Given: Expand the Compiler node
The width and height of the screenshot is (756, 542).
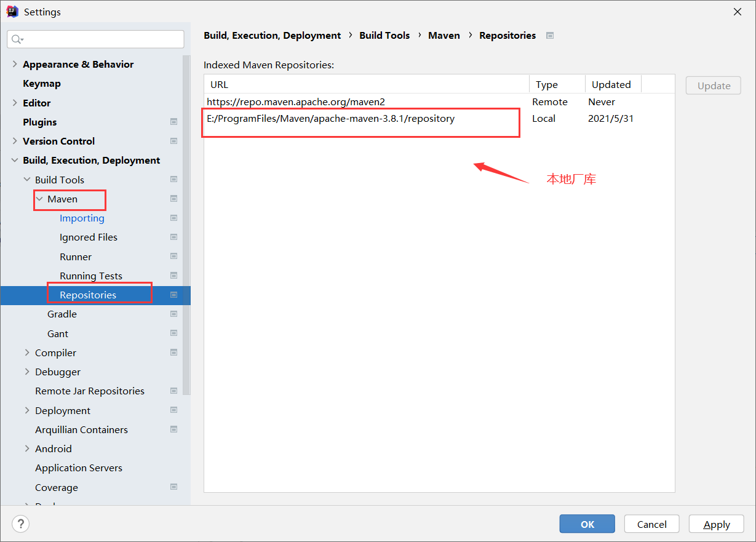Looking at the screenshot, I should pos(27,353).
